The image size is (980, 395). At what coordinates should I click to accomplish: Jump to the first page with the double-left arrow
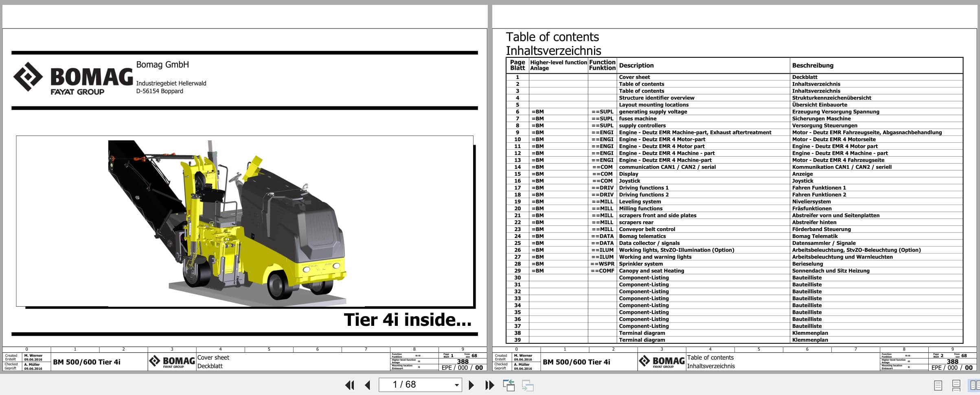point(349,385)
